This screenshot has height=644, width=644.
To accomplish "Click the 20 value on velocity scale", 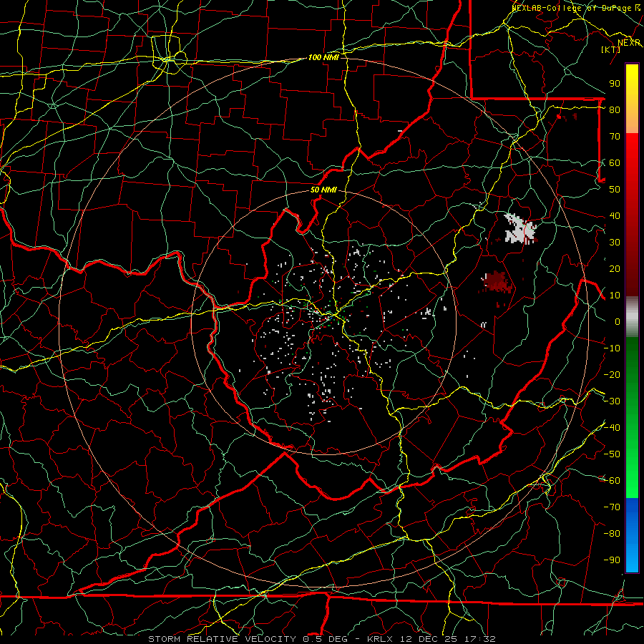I will (x=615, y=268).
